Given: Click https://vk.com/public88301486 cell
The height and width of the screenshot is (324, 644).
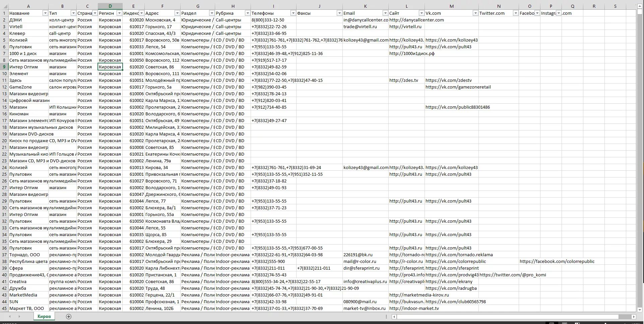Looking at the screenshot, I should pyautogui.click(x=452, y=107).
